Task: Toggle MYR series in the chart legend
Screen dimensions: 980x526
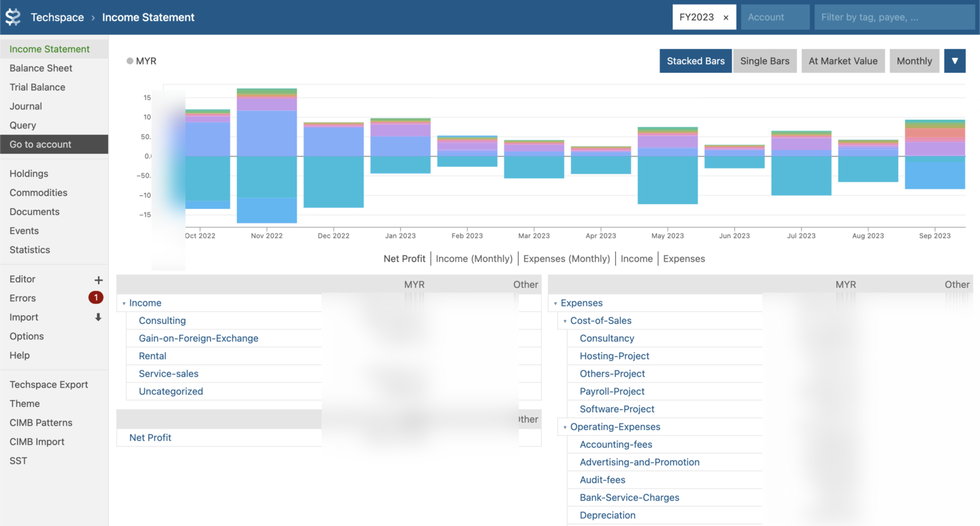Action: [141, 61]
